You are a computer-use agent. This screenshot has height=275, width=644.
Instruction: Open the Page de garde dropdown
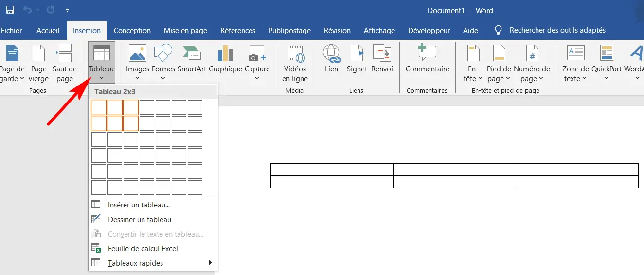point(12,63)
